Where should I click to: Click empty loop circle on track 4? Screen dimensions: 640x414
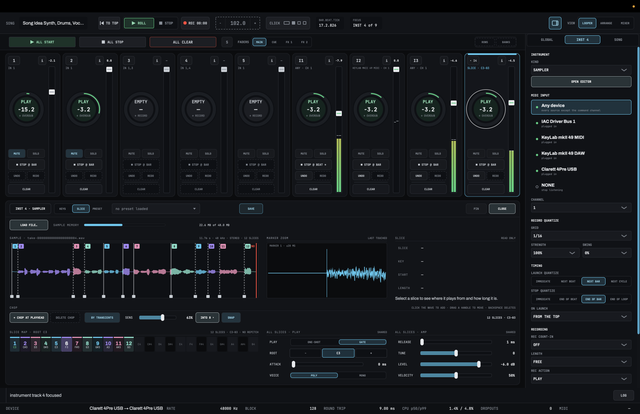coord(198,109)
